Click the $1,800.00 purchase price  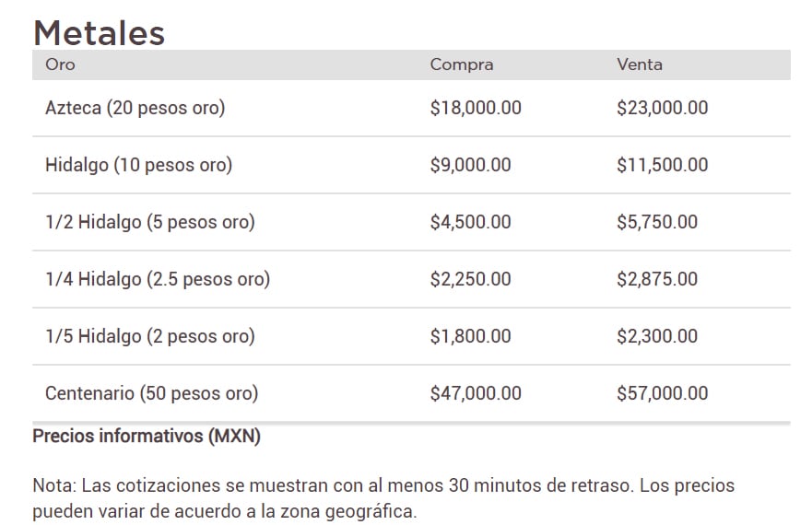coord(470,336)
